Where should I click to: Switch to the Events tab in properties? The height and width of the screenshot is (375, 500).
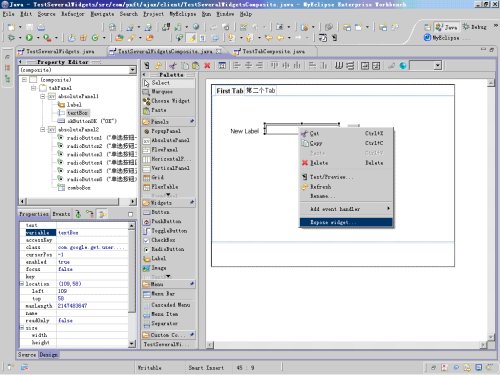(61, 214)
